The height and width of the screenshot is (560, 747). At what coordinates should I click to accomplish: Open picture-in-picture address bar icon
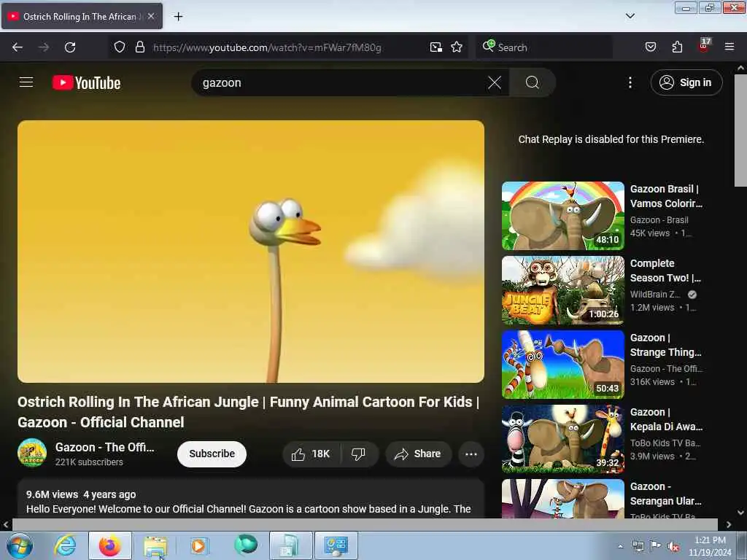click(x=436, y=47)
